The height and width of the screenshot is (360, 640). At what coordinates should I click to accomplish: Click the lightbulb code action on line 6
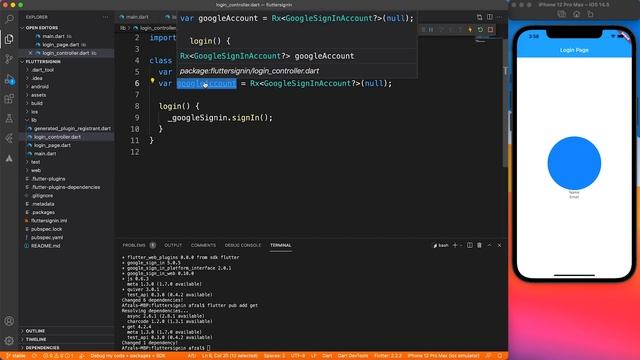pyautogui.click(x=152, y=81)
